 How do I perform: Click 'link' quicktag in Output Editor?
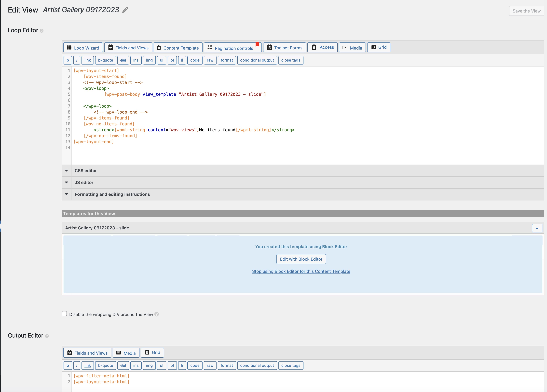click(x=88, y=366)
